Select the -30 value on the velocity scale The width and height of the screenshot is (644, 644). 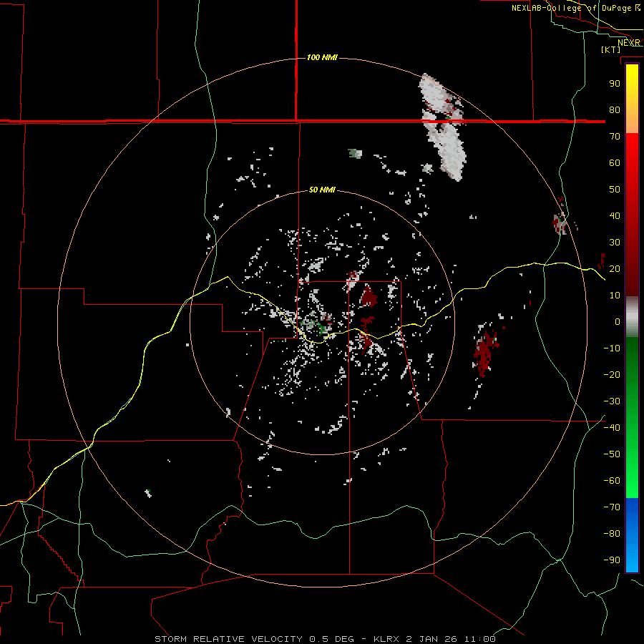pos(612,401)
